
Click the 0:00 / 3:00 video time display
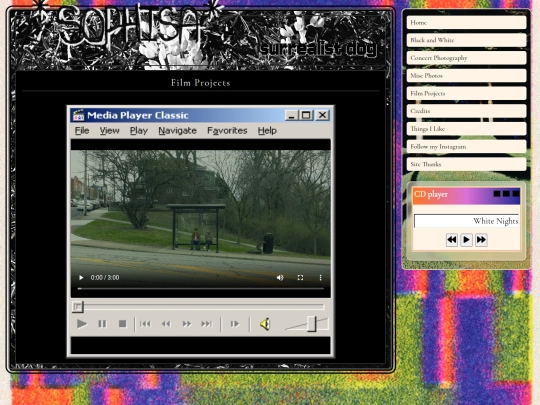tap(105, 278)
